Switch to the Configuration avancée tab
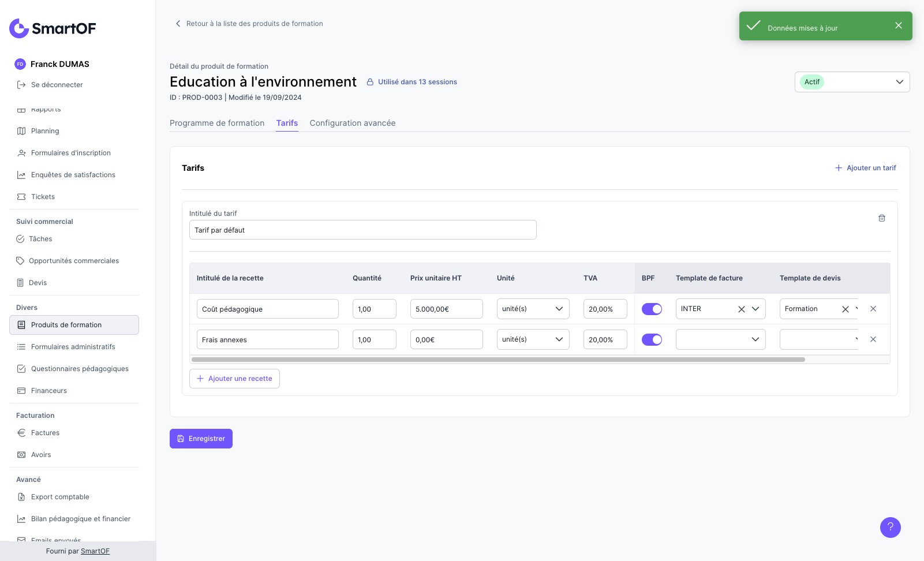 coord(353,123)
